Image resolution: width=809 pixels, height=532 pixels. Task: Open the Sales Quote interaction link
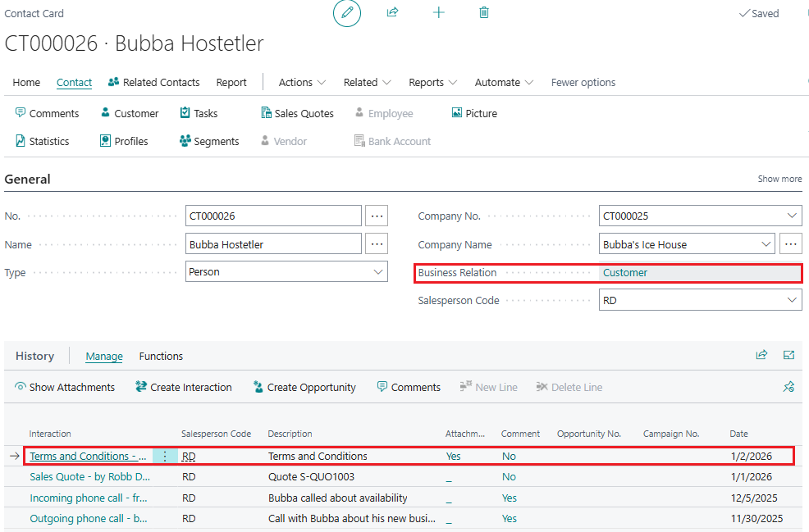[x=89, y=476]
